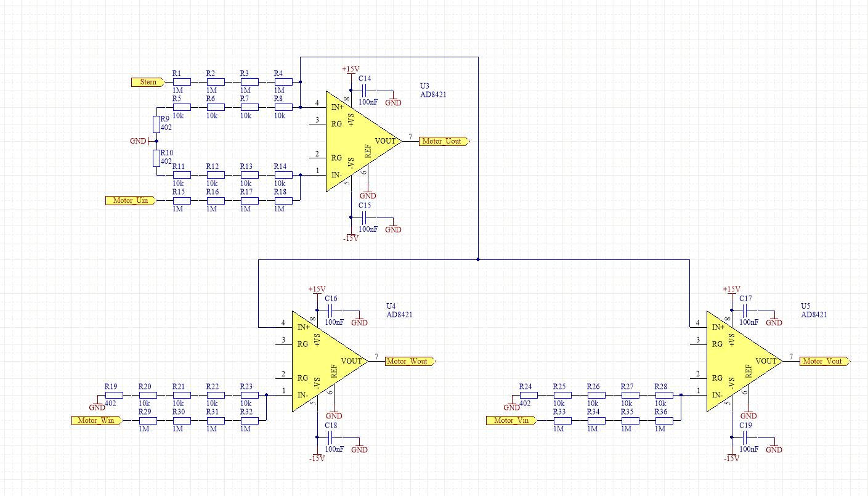The width and height of the screenshot is (868, 496).
Task: Select resistor R33 symbol
Action: (562, 421)
